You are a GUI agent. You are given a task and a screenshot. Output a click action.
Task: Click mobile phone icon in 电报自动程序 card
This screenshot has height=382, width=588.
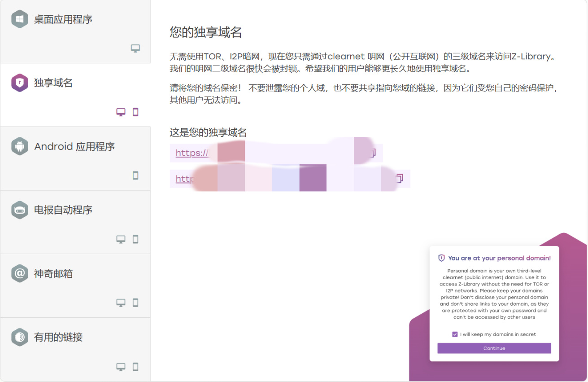point(135,239)
